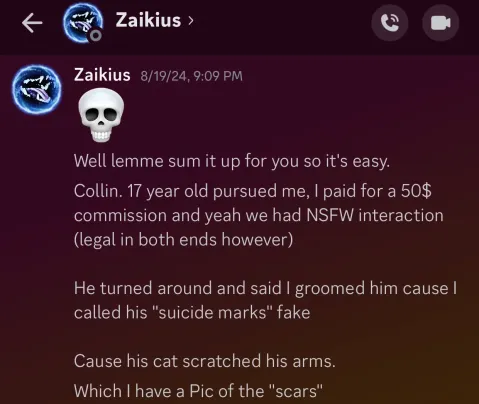Image resolution: width=479 pixels, height=404 pixels.
Task: Tap the 8/19/24, 9:09 PM timestamp
Action: [x=191, y=76]
